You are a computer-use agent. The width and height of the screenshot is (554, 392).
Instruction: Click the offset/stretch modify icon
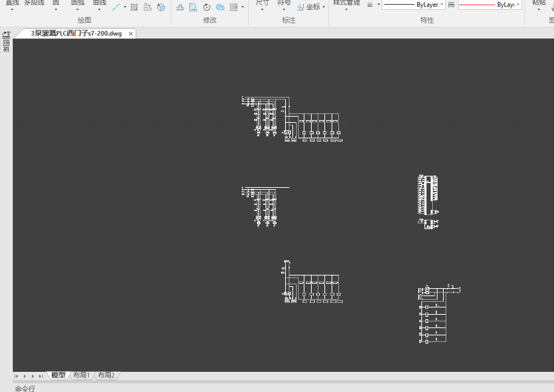180,7
